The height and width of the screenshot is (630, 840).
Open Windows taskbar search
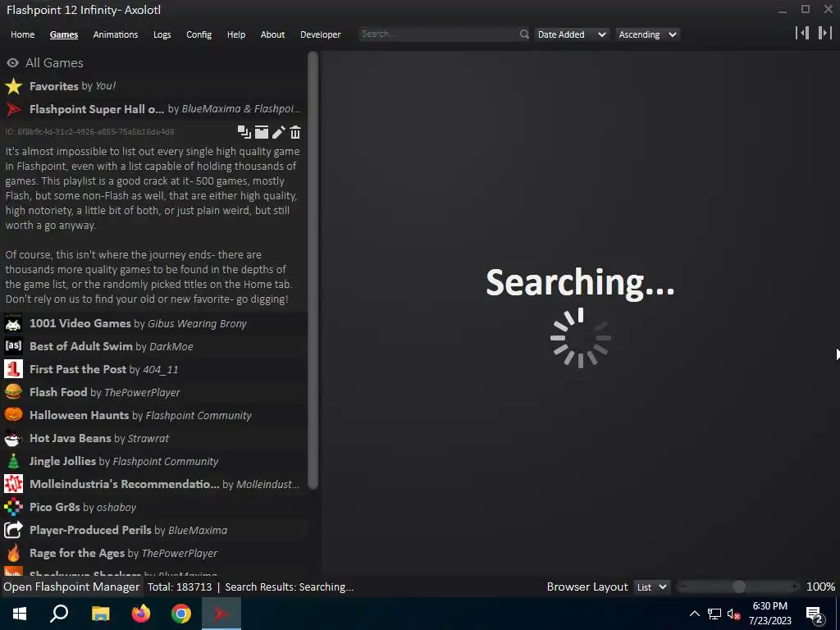(59, 614)
